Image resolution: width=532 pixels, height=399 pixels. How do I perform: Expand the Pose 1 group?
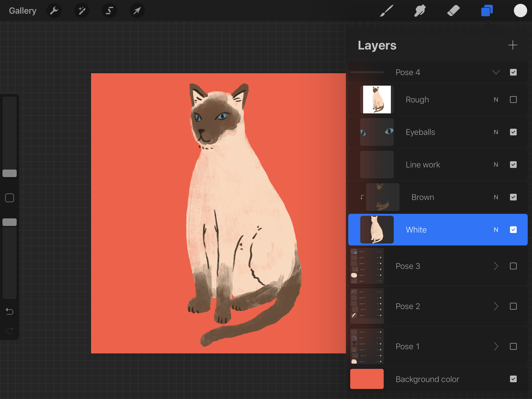pos(496,346)
